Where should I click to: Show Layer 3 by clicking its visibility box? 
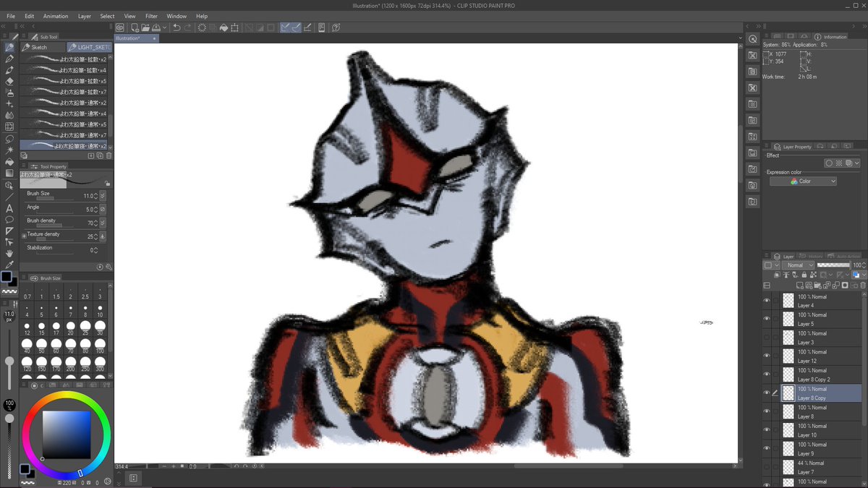coord(767,337)
